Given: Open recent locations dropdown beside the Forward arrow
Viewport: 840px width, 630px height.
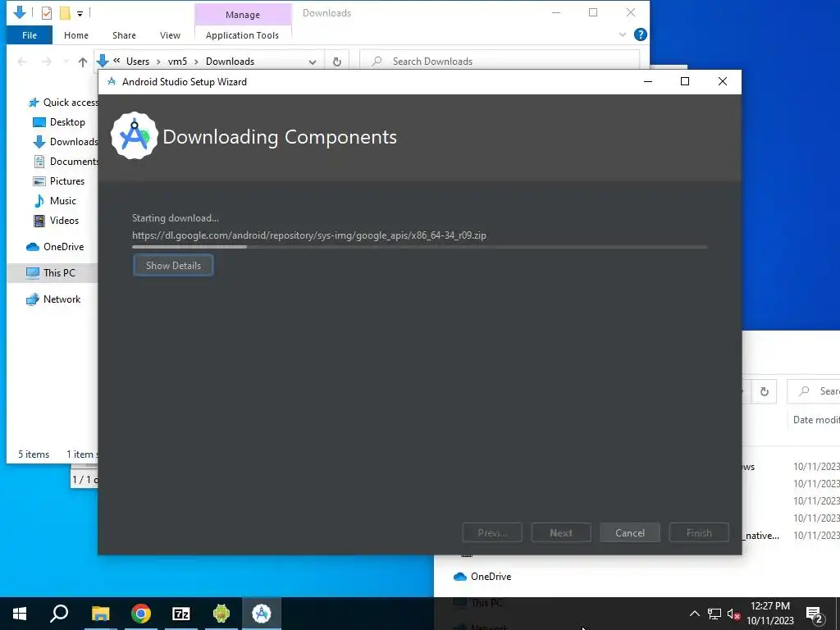Looking at the screenshot, I should (66, 62).
